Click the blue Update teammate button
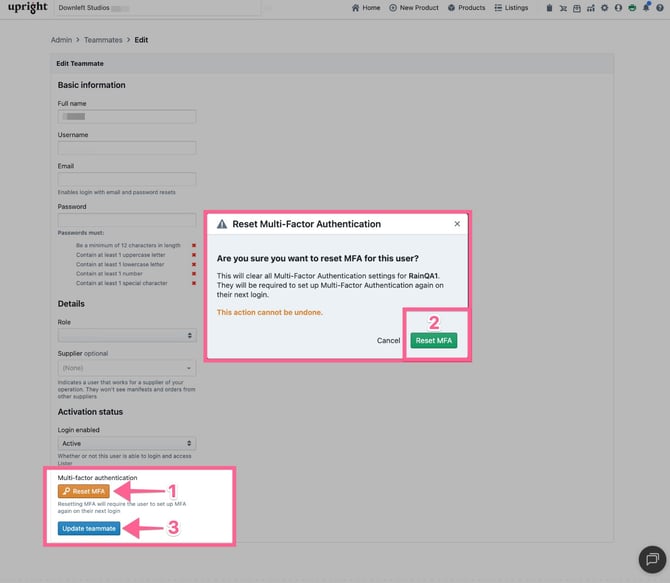This screenshot has width=670, height=583. coord(89,528)
